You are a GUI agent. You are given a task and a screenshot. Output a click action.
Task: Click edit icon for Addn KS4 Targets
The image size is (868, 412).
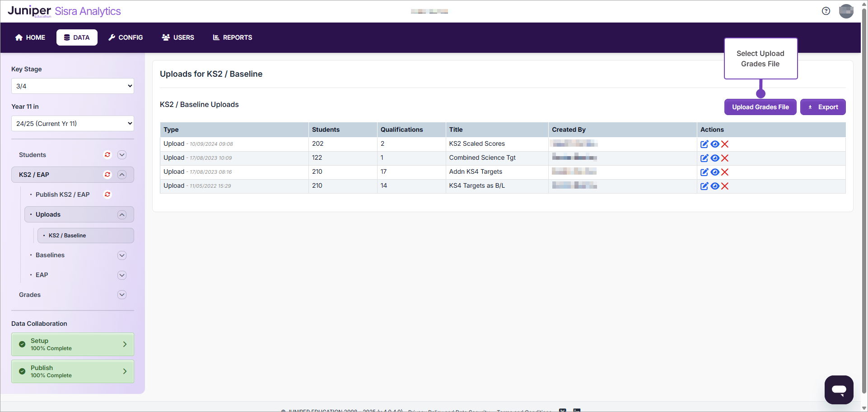coord(704,172)
